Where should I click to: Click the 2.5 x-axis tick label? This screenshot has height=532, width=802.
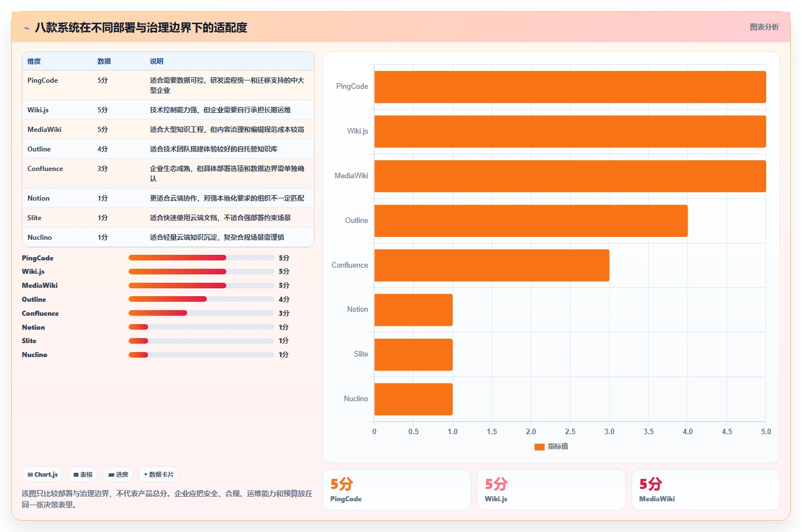coord(570,431)
